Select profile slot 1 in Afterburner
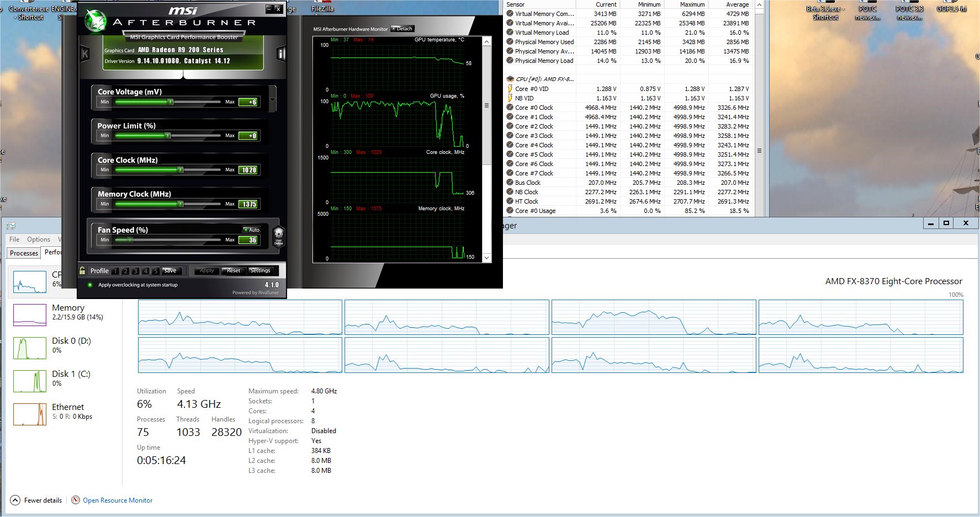This screenshot has height=517, width=980. pos(115,271)
